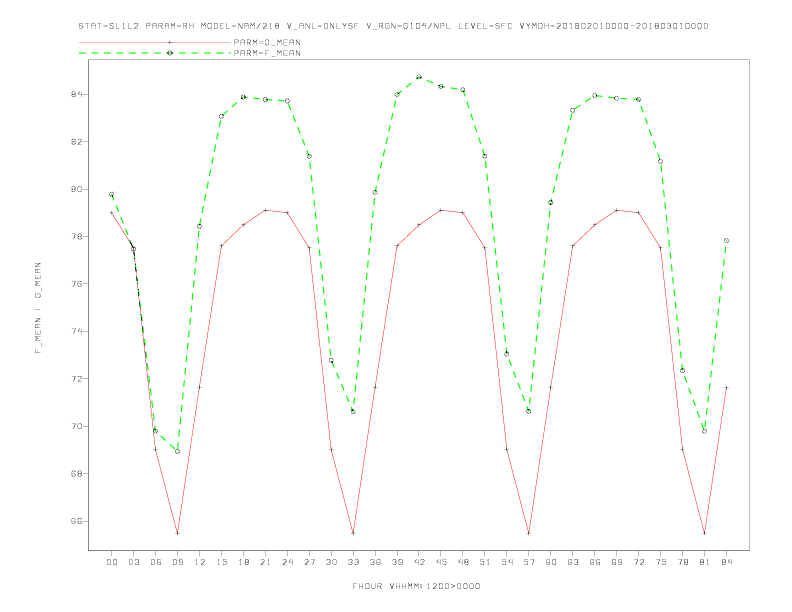Select the O_MEAN minimum marker at hour 57

pos(529,533)
